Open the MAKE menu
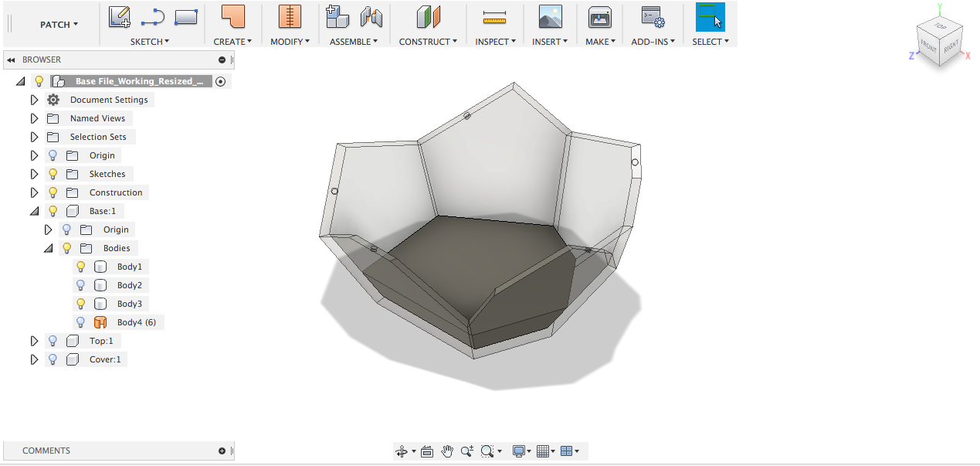 600,42
